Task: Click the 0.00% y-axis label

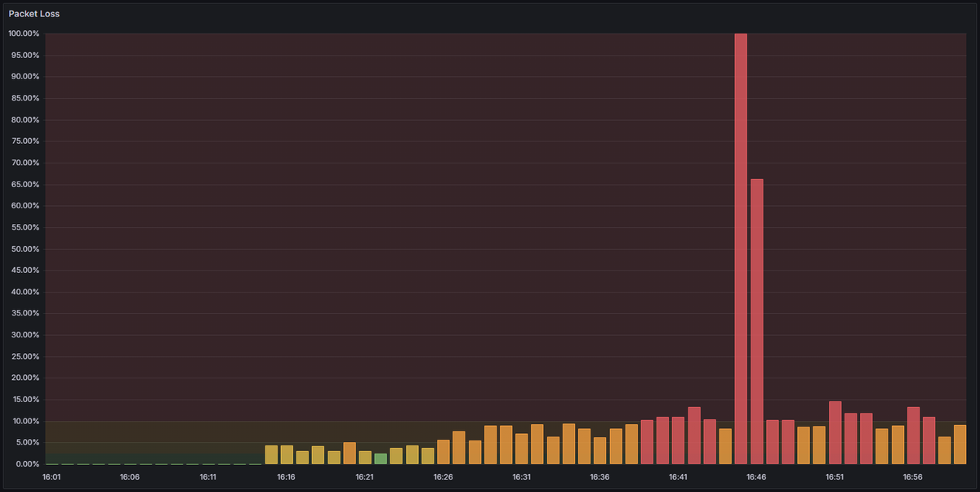Action: click(28, 464)
